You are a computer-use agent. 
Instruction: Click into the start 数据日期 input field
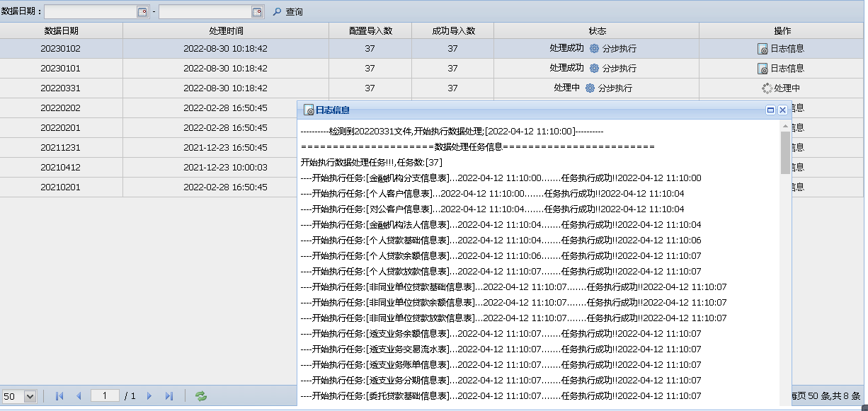(x=90, y=12)
